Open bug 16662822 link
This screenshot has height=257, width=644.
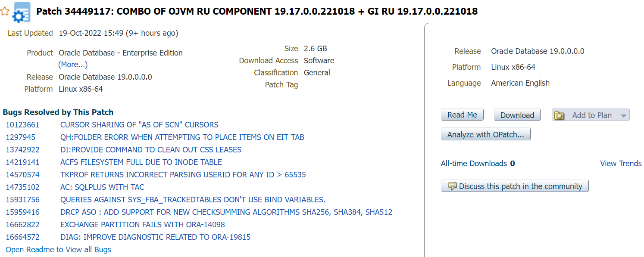(x=22, y=225)
